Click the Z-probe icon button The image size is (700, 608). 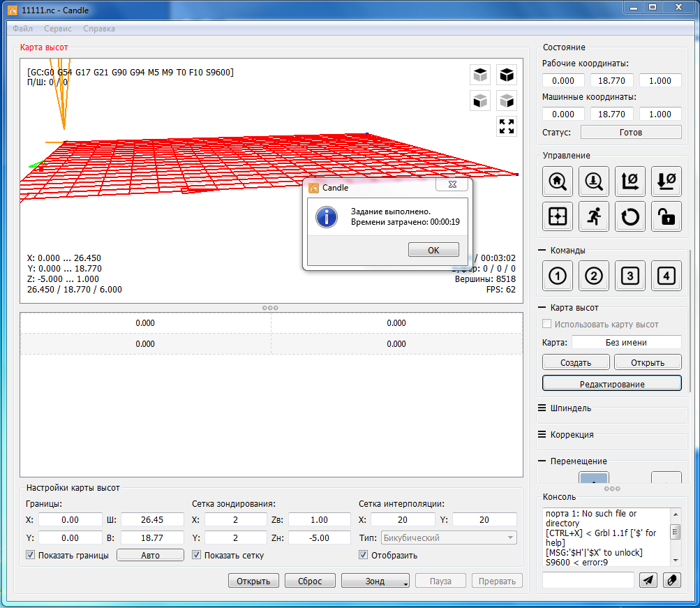click(x=594, y=181)
